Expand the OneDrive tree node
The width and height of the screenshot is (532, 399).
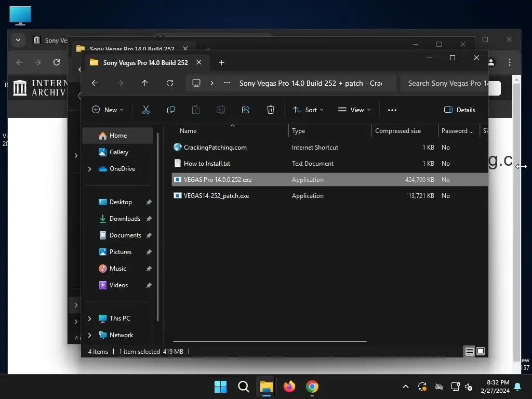tap(89, 169)
